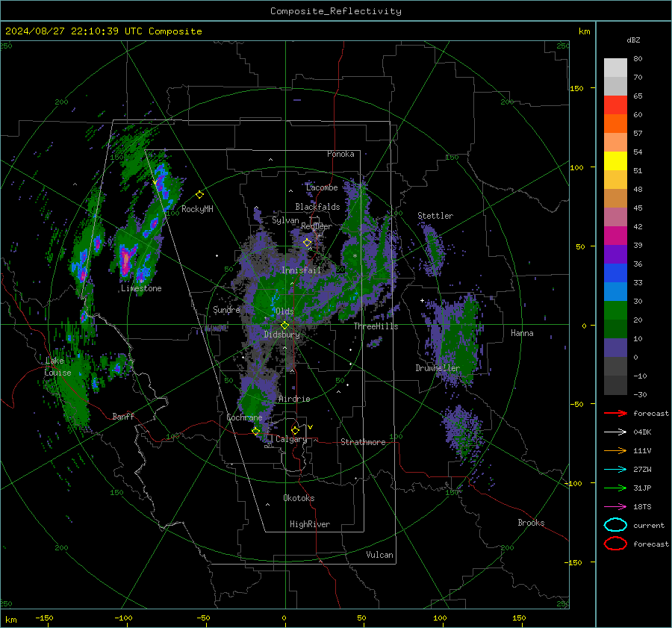Screen dimensions: 672x628
Task: Click the Sylvan label
Action: 285,220
